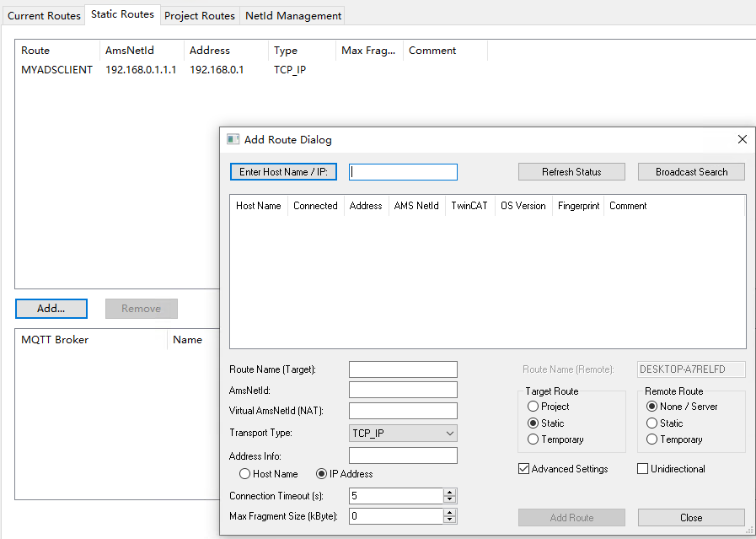The height and width of the screenshot is (539, 756).
Task: Decrease Max Fragment Size with down arrow
Action: click(x=450, y=520)
